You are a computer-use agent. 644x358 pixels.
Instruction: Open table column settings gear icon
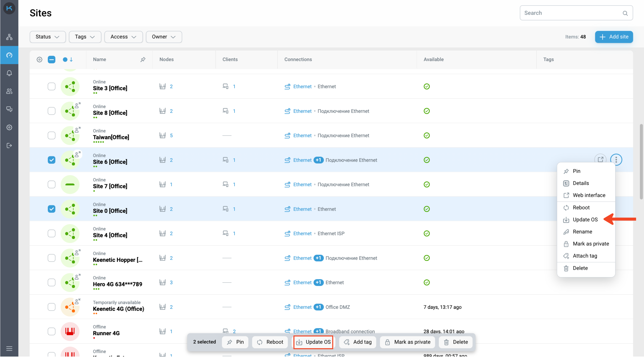coord(39,60)
